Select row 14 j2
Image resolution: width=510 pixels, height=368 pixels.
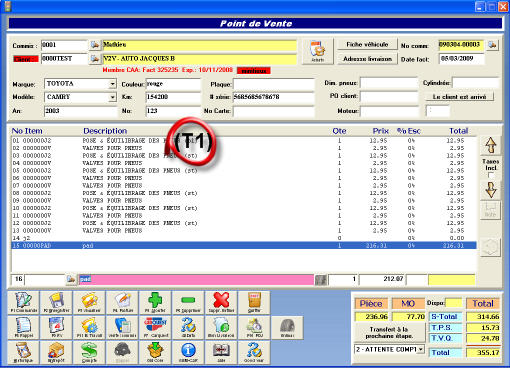point(244,238)
